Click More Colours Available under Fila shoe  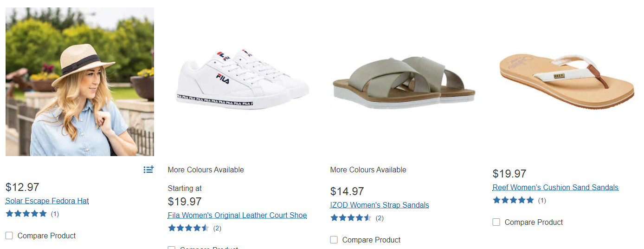point(206,170)
